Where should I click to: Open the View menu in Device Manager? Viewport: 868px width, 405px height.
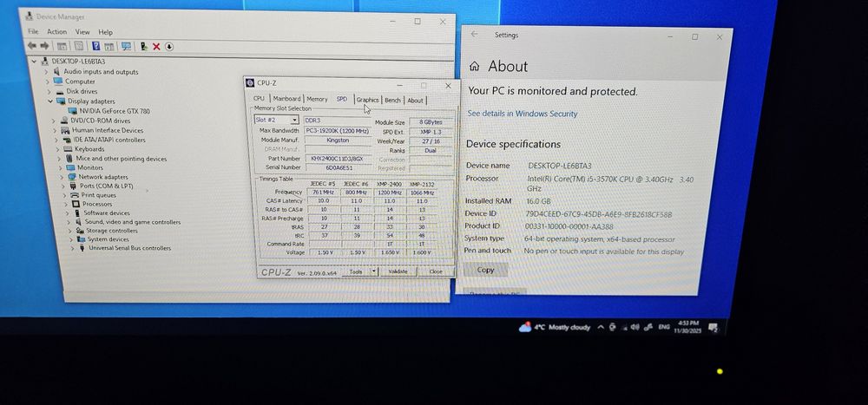coord(82,32)
